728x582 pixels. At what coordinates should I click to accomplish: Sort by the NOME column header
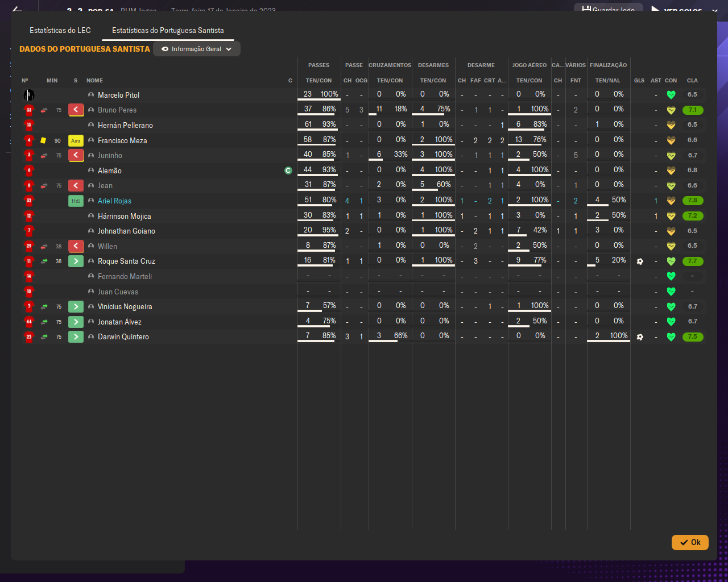click(94, 81)
